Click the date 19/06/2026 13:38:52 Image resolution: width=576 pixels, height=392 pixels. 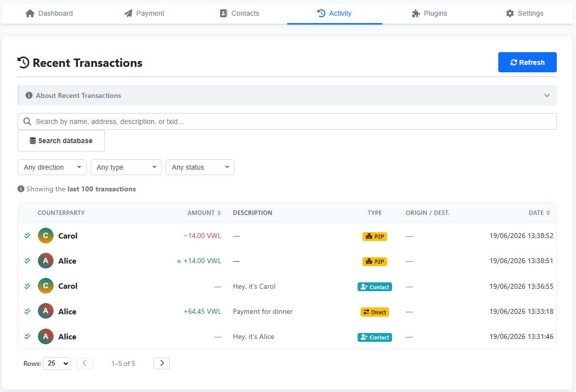point(521,236)
